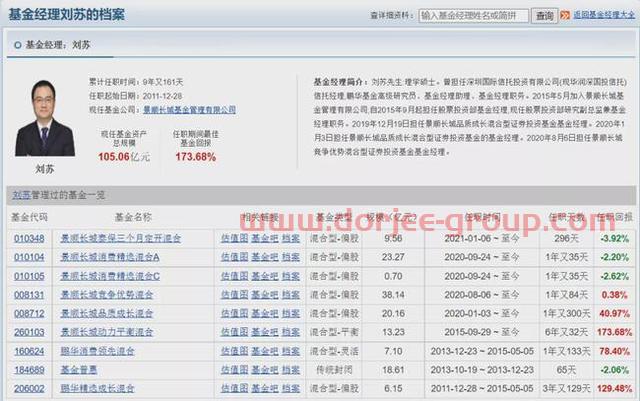Open 估值图 for fund 010104
Viewport: 640px width, 401px height.
[234, 257]
